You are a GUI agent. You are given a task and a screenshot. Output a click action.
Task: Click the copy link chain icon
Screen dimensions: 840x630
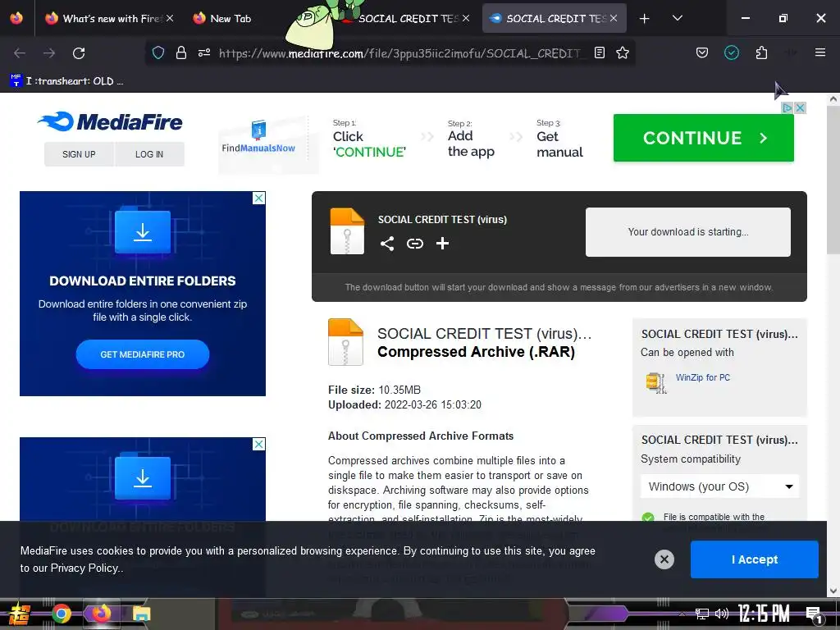[x=414, y=244]
